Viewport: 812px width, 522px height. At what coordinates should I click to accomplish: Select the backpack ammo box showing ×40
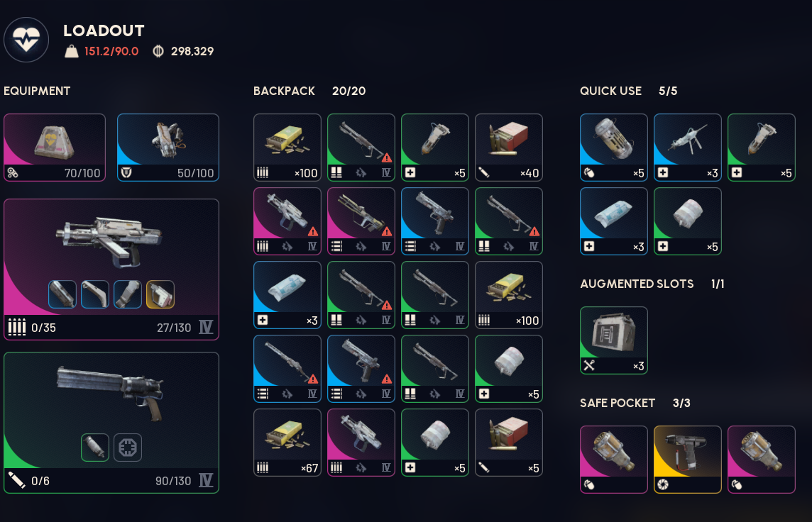coord(508,148)
